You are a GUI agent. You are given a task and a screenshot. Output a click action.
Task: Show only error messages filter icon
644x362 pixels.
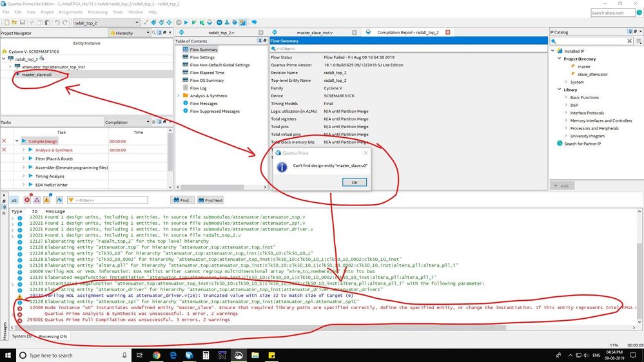tap(27, 200)
